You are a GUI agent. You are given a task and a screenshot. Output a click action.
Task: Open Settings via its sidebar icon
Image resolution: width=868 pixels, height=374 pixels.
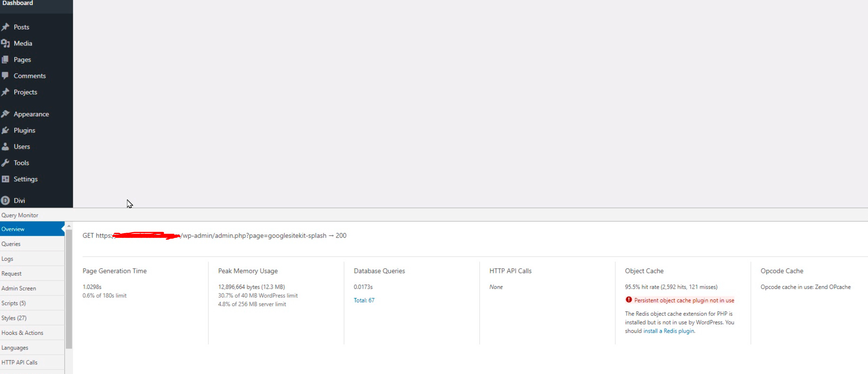[x=5, y=179]
